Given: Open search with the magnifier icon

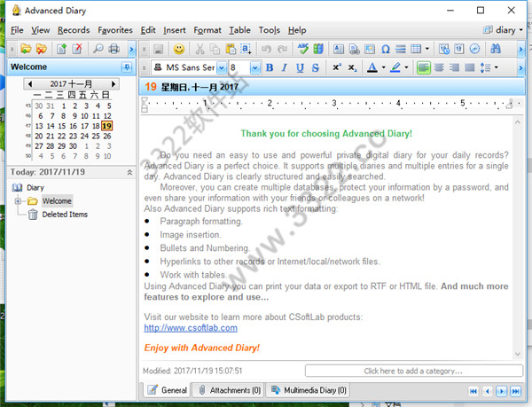Looking at the screenshot, I should click(x=98, y=49).
